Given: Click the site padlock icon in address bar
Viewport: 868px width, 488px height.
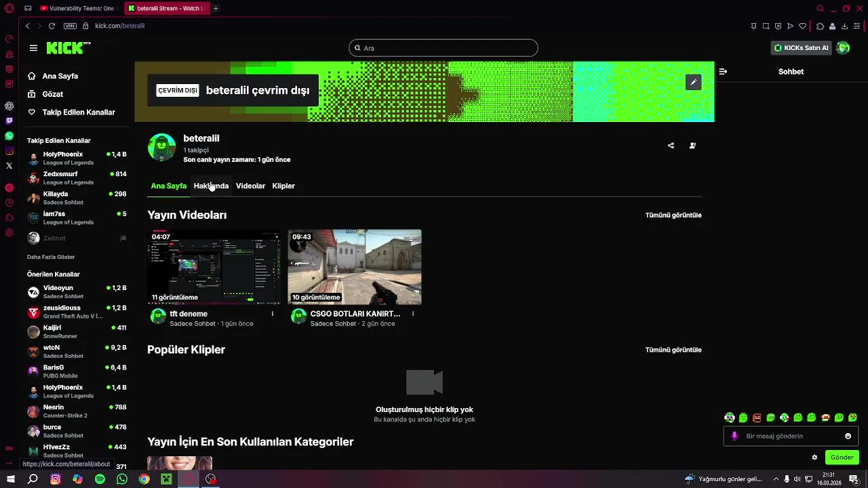Looking at the screenshot, I should (x=85, y=26).
